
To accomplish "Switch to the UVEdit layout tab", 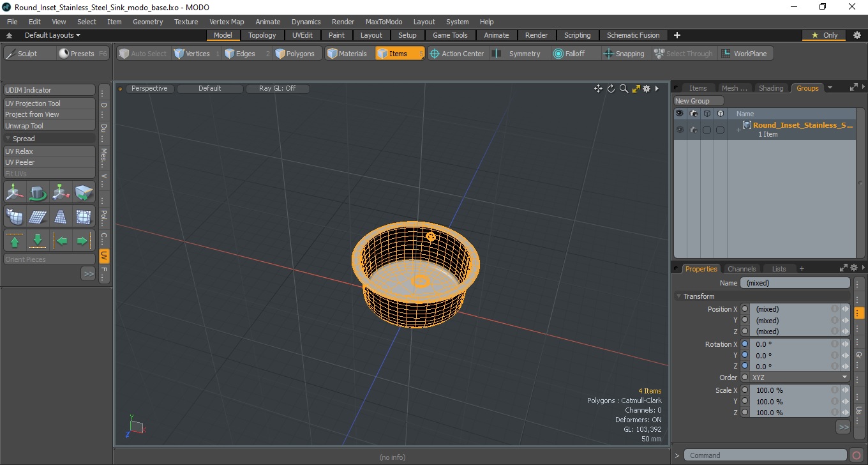I will tap(303, 35).
